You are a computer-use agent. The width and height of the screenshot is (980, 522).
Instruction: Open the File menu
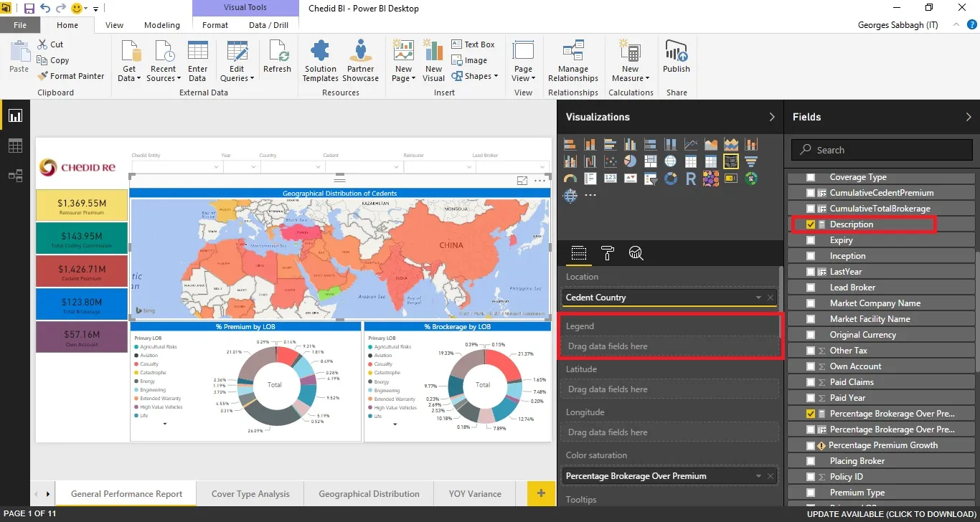coord(20,25)
